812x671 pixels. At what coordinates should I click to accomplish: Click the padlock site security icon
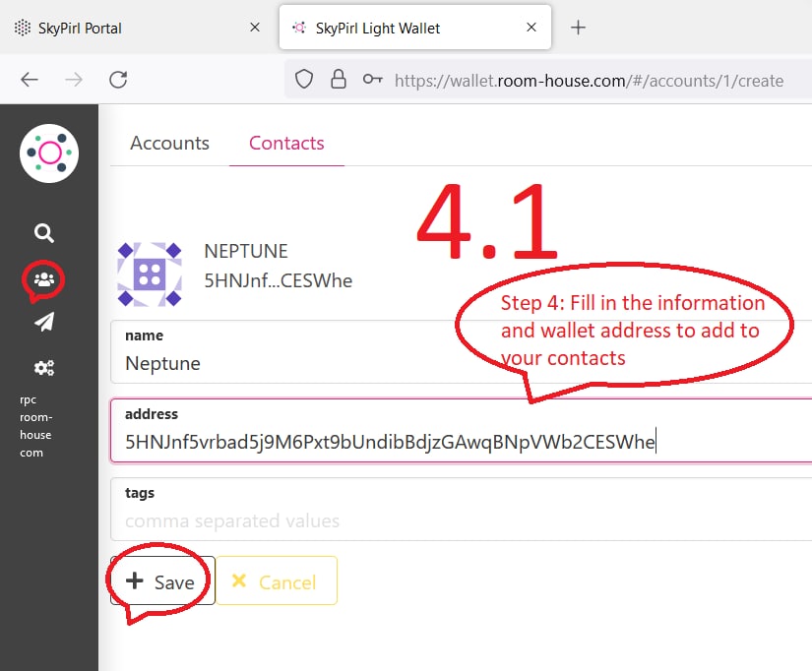pyautogui.click(x=338, y=80)
